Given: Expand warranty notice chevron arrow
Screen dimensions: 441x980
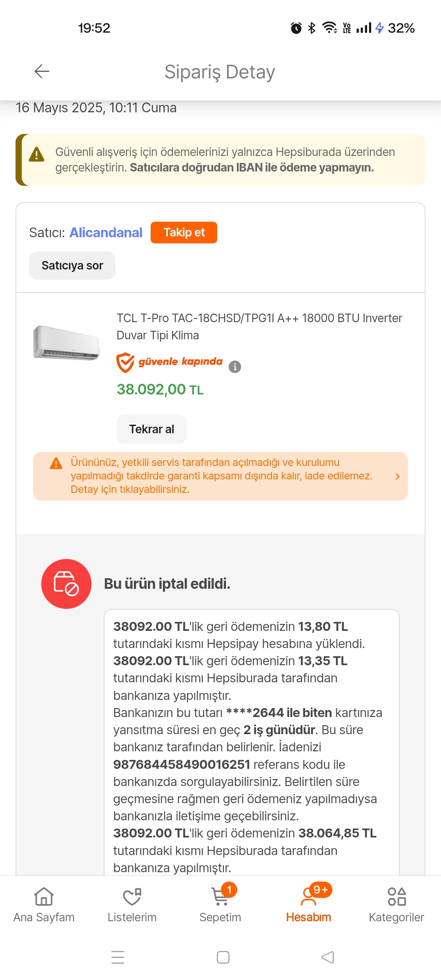Looking at the screenshot, I should [397, 476].
